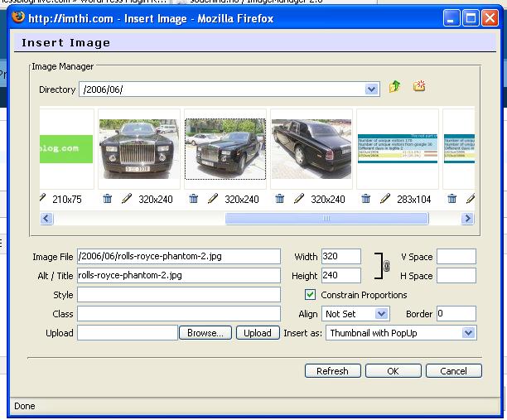Click the Border field showing 0
This screenshot has width=507, height=420.
pos(456,314)
